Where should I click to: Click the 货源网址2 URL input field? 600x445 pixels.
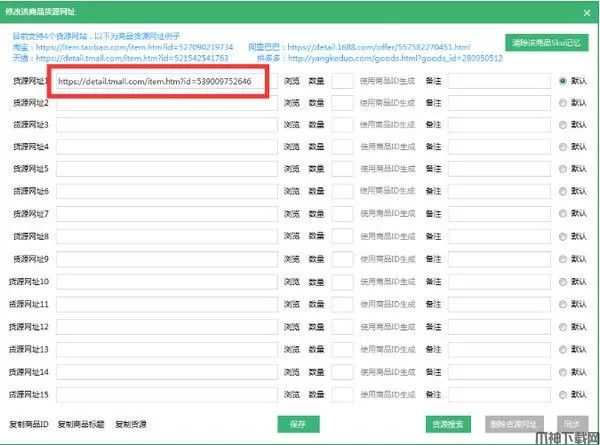click(x=166, y=102)
